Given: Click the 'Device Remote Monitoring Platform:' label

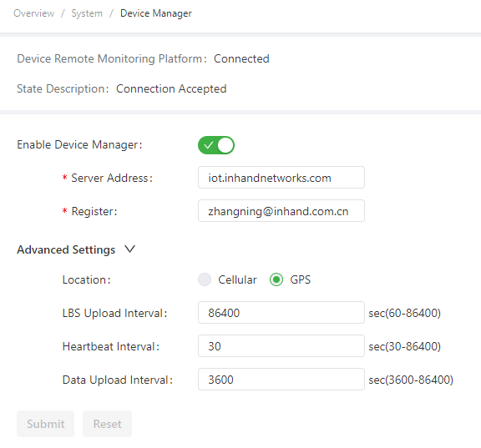Looking at the screenshot, I should 112,58.
